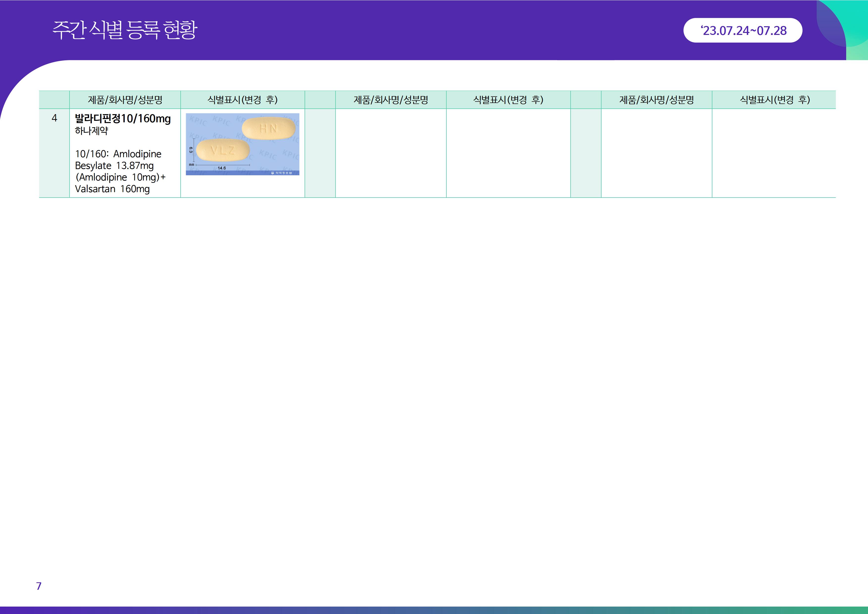Screen dimensions: 868x614
Task: Select product name 발라디핀정10/160mg
Action: coord(123,118)
